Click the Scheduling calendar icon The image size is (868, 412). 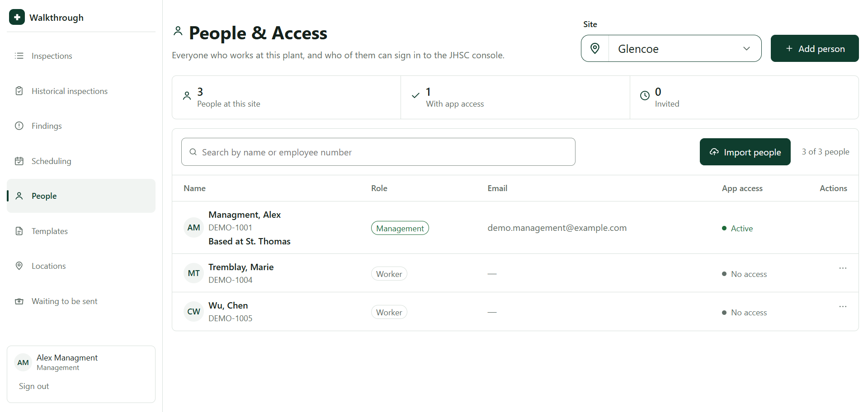(x=19, y=161)
